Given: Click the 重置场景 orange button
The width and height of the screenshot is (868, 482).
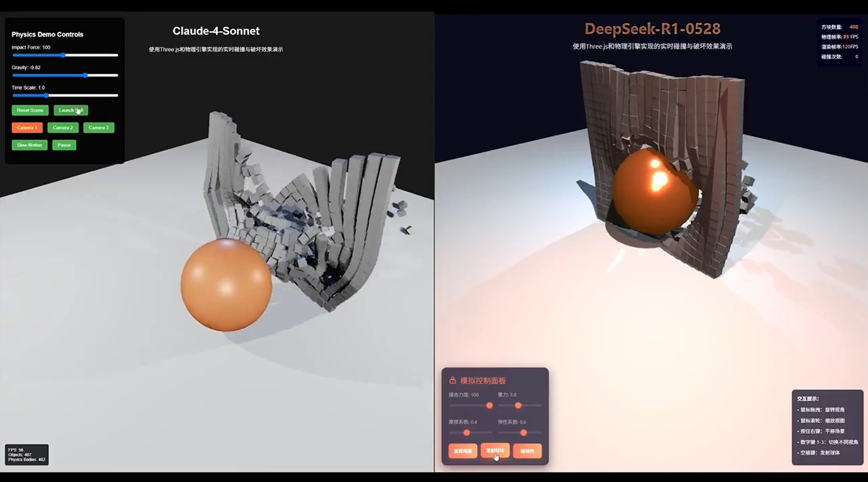Looking at the screenshot, I should tap(462, 451).
